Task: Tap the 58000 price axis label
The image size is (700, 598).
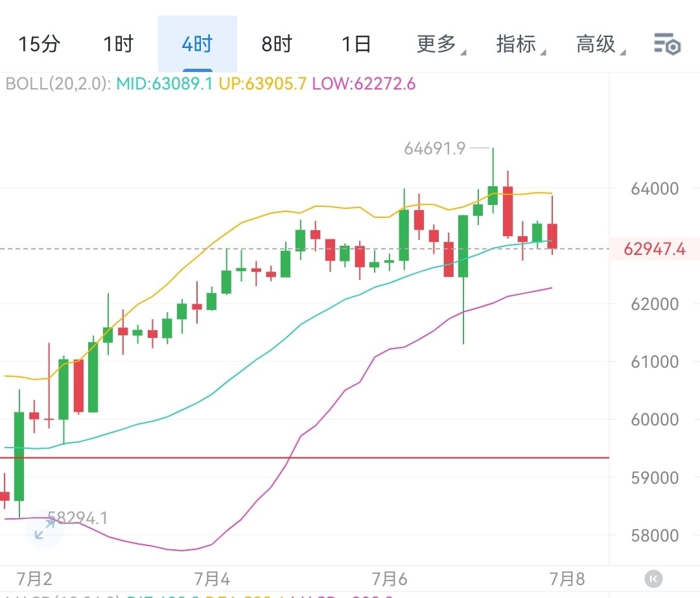Action: (655, 536)
